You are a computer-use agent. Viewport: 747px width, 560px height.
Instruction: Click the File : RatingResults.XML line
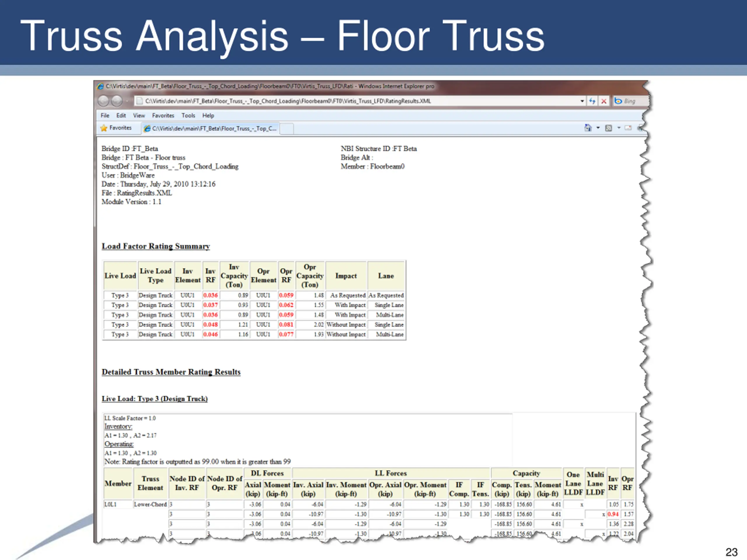[x=137, y=193]
